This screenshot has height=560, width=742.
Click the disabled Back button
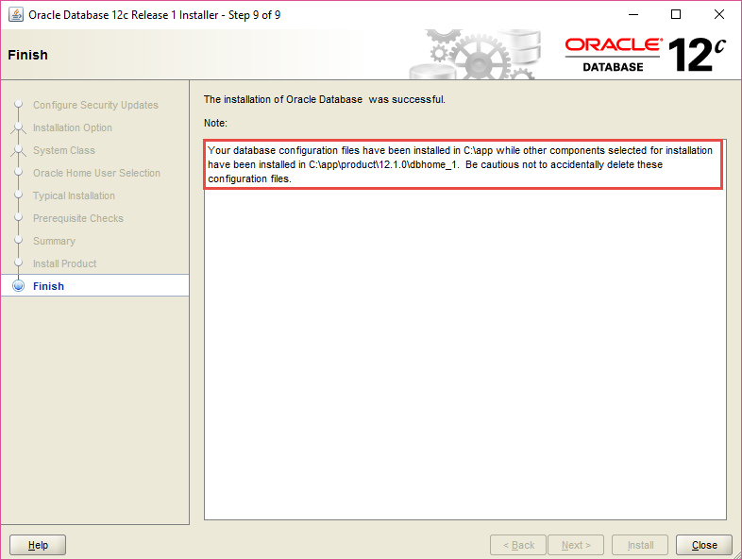click(518, 545)
